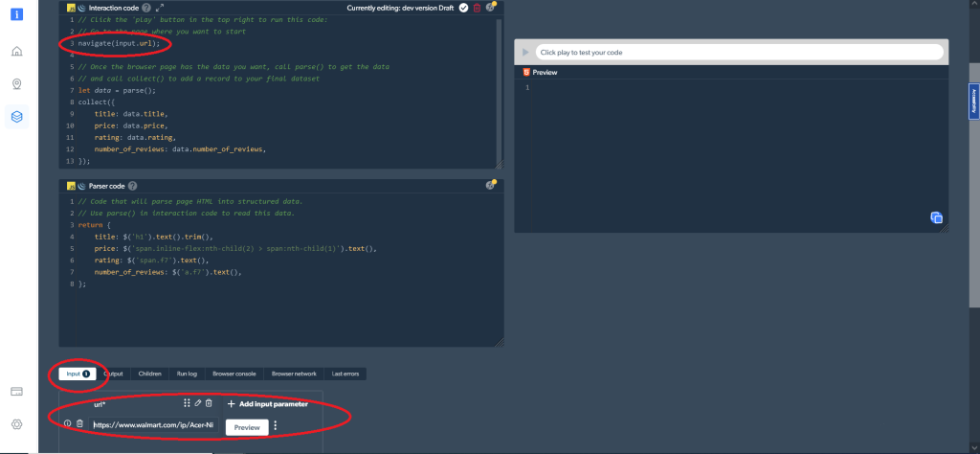Open the Children tab
The height and width of the screenshot is (454, 980).
tap(149, 374)
